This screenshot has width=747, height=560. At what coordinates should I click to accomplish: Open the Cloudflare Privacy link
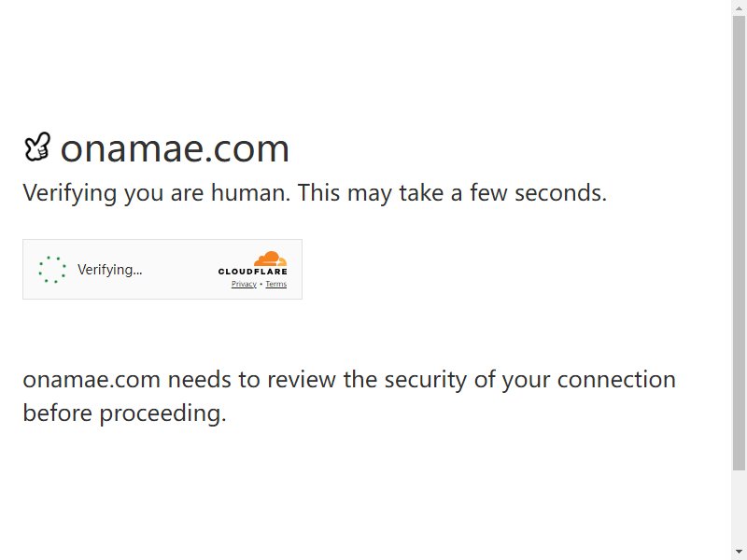(x=244, y=285)
